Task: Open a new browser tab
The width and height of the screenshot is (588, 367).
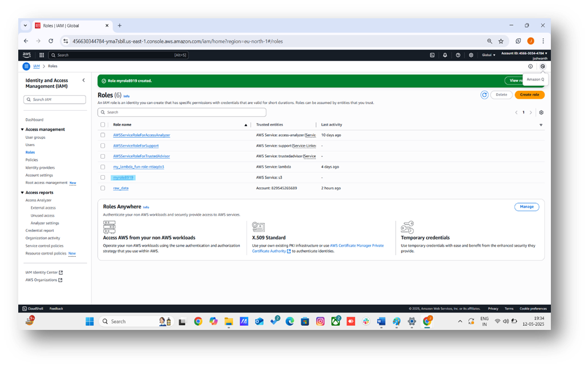Action: click(x=120, y=26)
